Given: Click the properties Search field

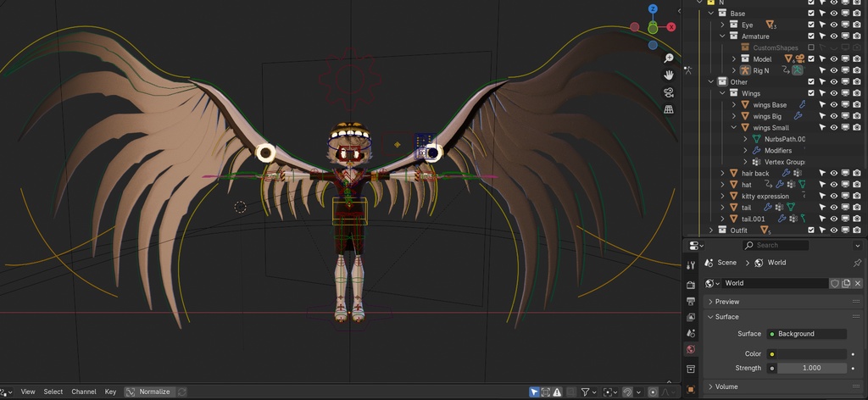Looking at the screenshot, I should click(776, 245).
